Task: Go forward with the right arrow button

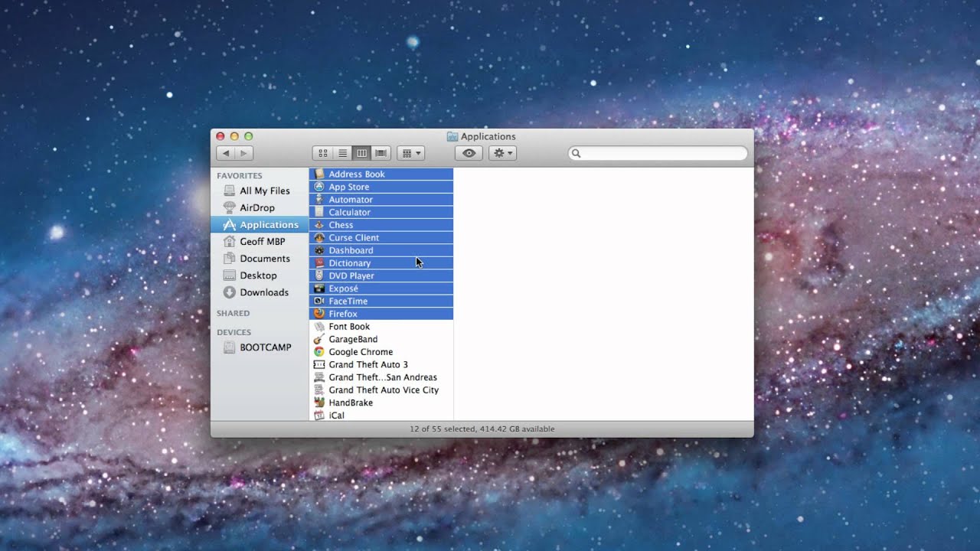Action: [x=244, y=153]
